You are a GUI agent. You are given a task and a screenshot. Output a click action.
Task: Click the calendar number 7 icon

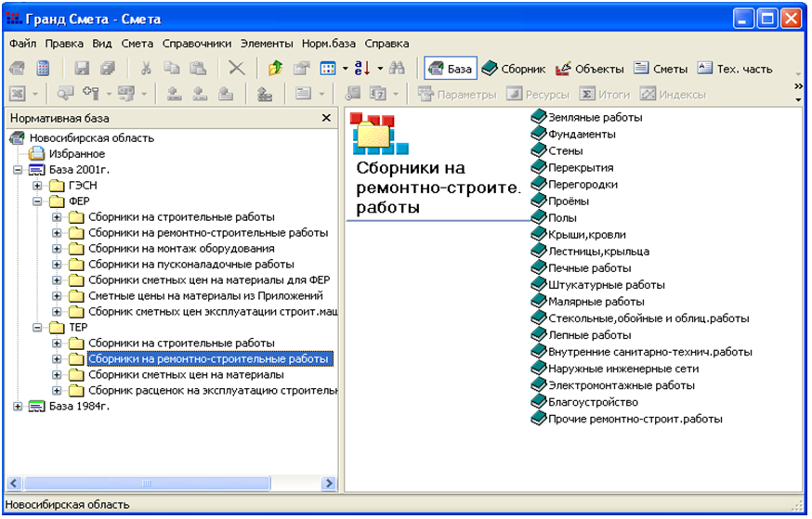click(377, 94)
